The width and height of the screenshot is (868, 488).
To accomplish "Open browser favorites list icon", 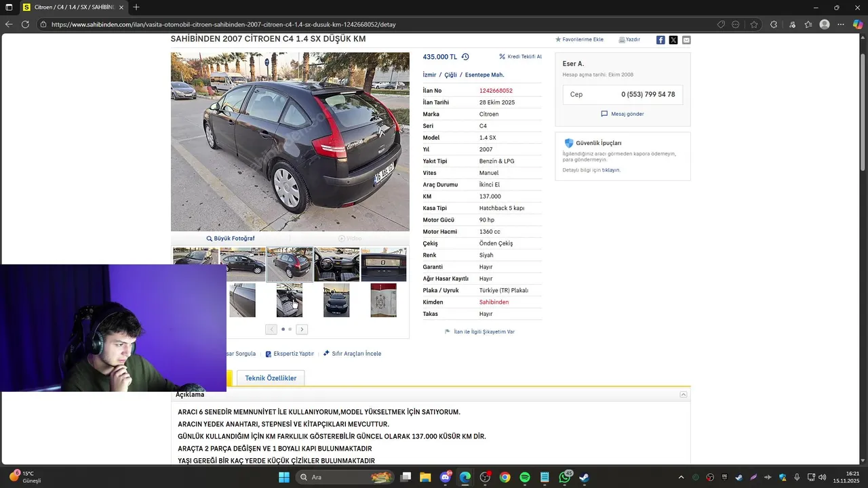I will point(808,24).
